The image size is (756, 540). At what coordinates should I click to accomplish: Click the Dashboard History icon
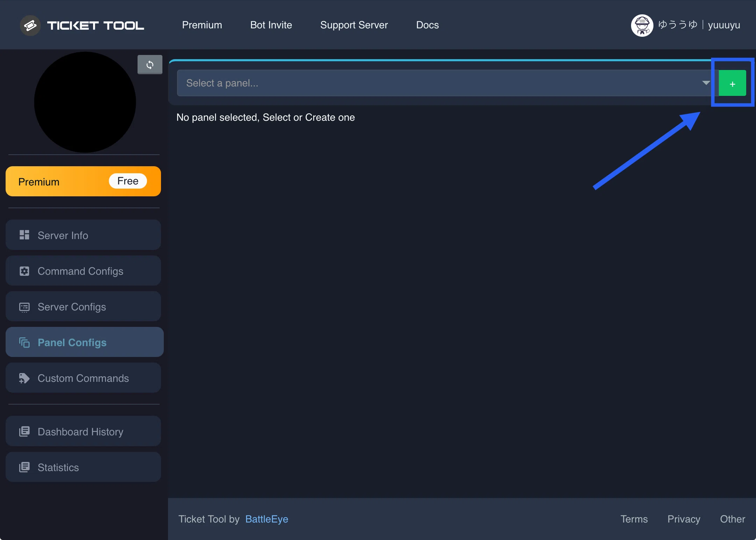pos(24,431)
